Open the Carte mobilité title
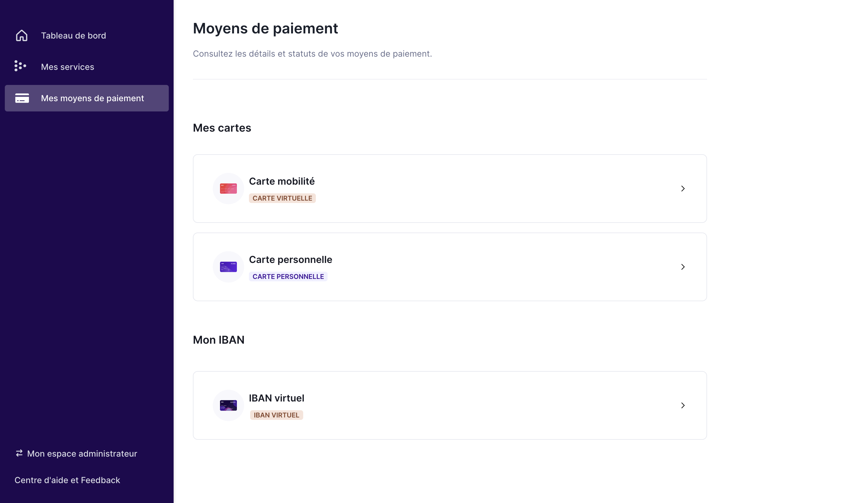Screen dimensions: 868x503 tap(281, 181)
